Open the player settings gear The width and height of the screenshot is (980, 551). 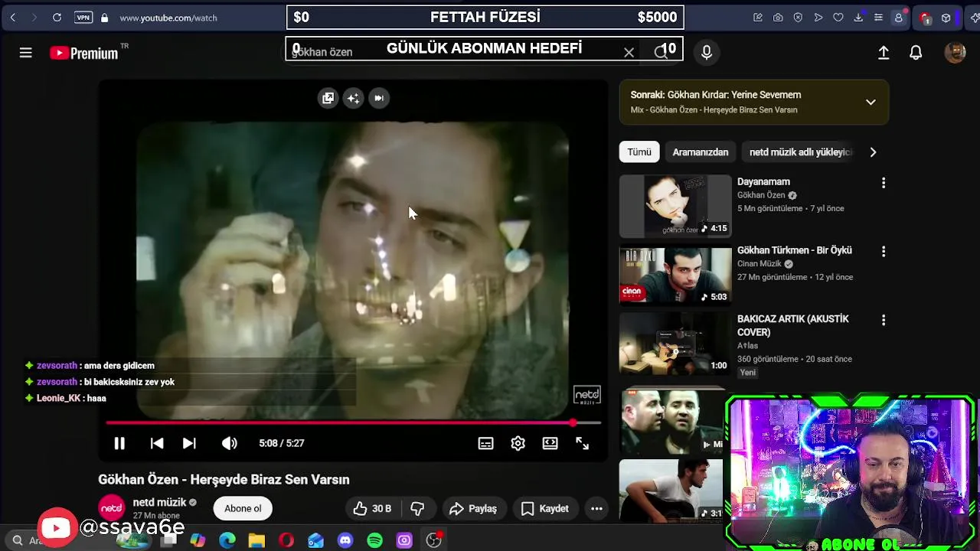pyautogui.click(x=518, y=443)
